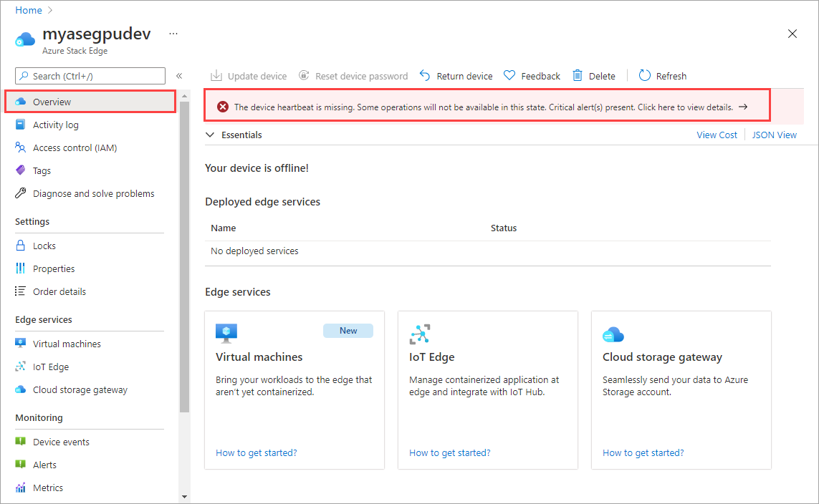
Task: Click the New badge on Virtual machines card
Action: click(x=348, y=331)
